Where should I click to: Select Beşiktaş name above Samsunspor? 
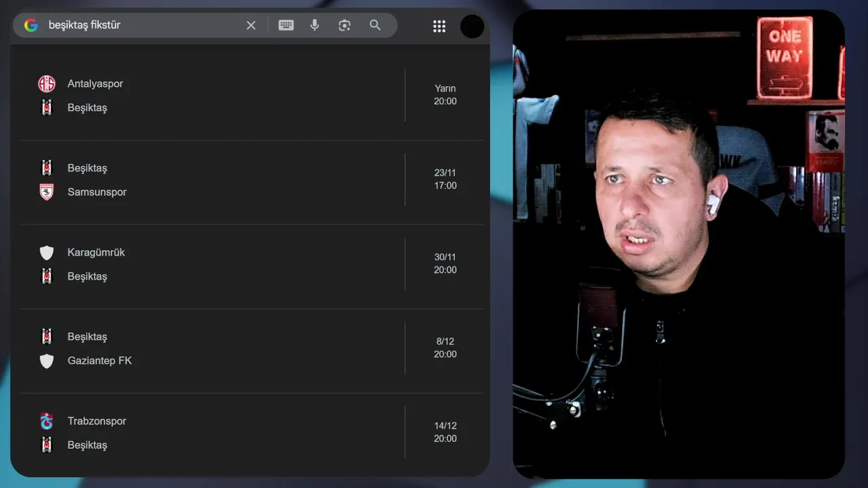pos(87,168)
